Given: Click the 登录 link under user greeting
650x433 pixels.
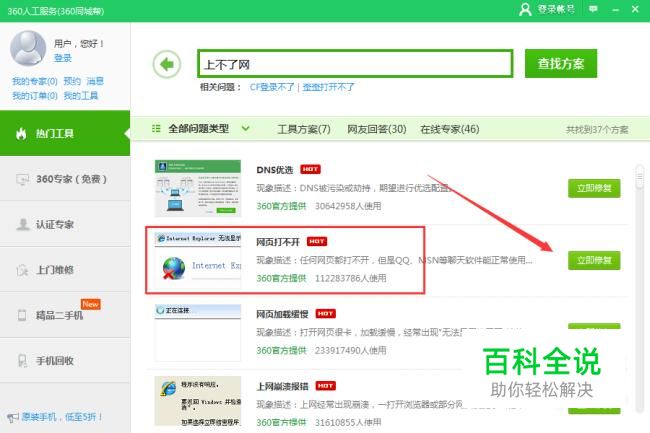Looking at the screenshot, I should pos(63,58).
